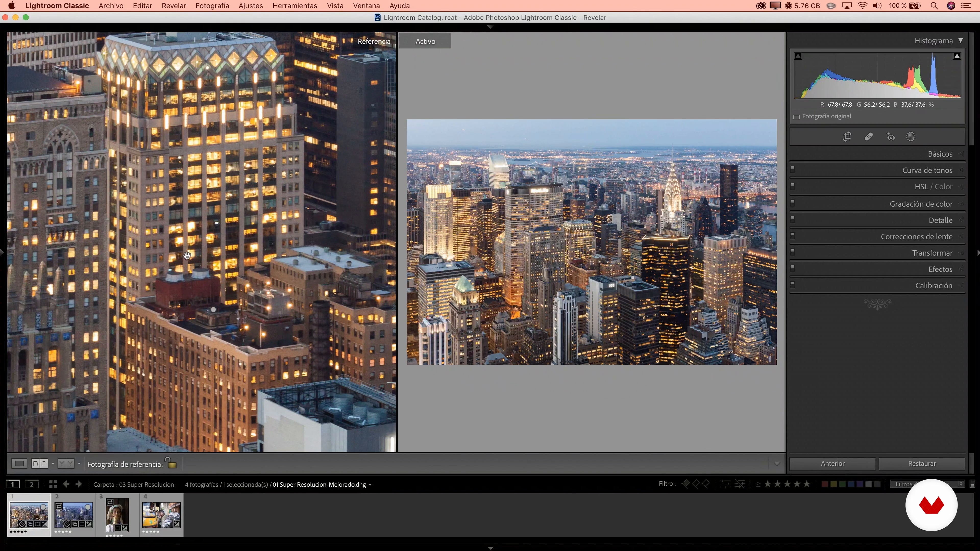Filter by blue color label
Screen dimensions: 980x551
coord(851,484)
